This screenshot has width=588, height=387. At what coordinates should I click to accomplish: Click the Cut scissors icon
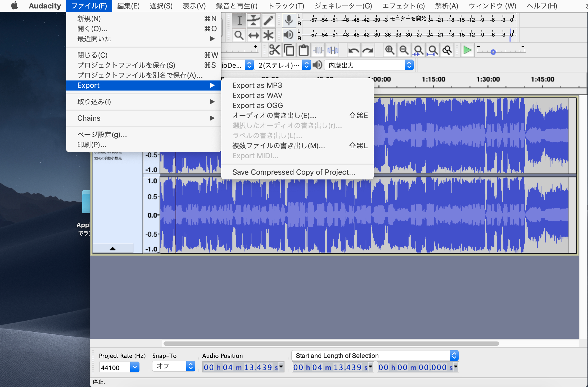(x=275, y=50)
